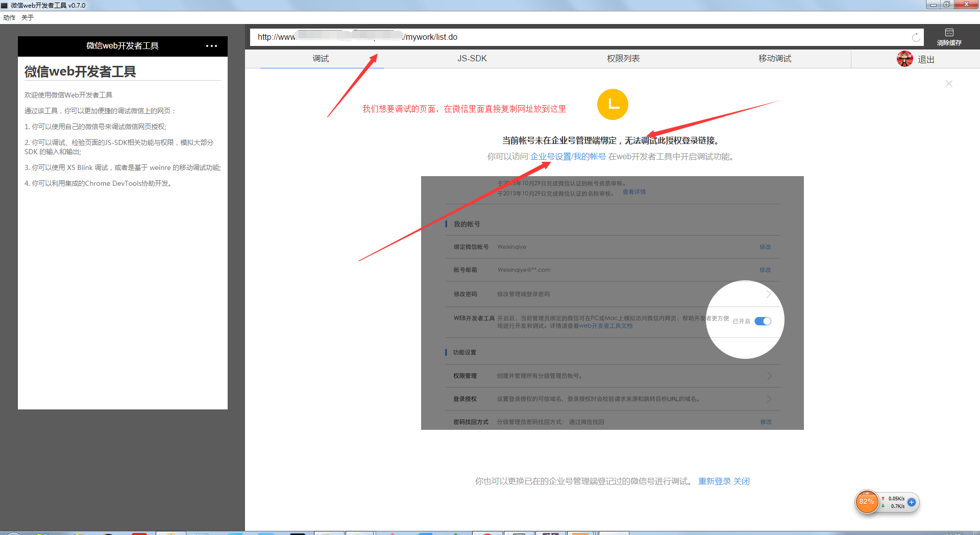Viewport: 980px width, 535px height.
Task: Click the text mentioning Chrome DevTools
Action: pyautogui.click(x=99, y=183)
